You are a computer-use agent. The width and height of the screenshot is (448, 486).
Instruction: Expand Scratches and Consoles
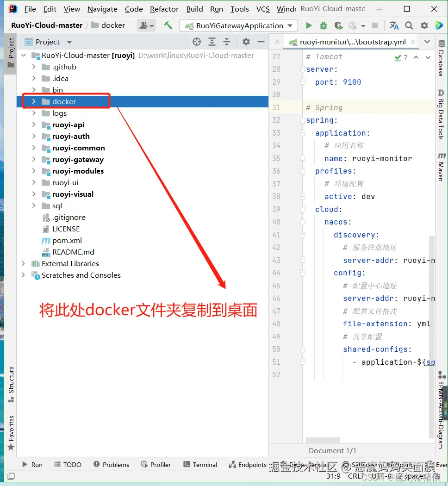click(x=23, y=275)
